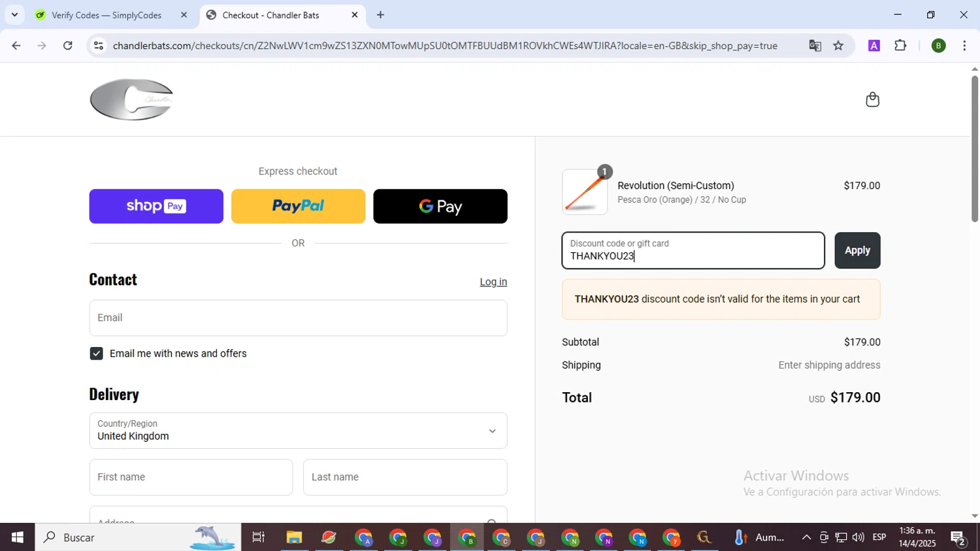Click the Chandler Bats logo
The height and width of the screenshot is (551, 980).
tap(132, 99)
